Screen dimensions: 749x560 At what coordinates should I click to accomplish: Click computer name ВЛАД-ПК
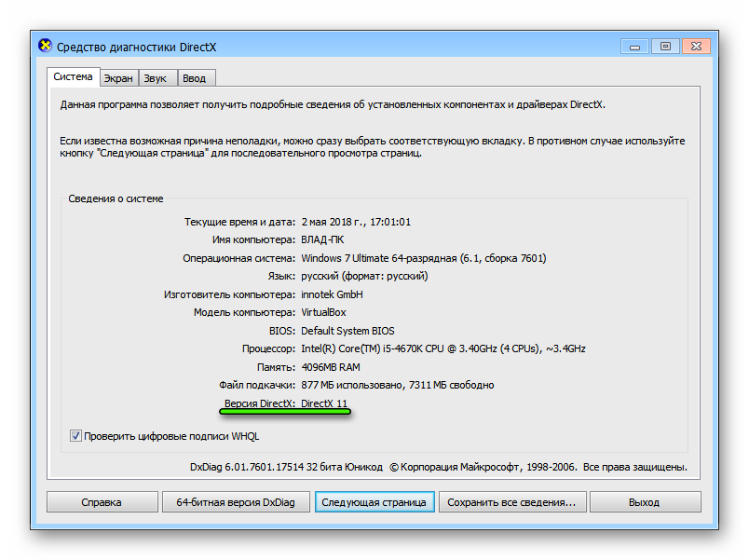(x=322, y=239)
